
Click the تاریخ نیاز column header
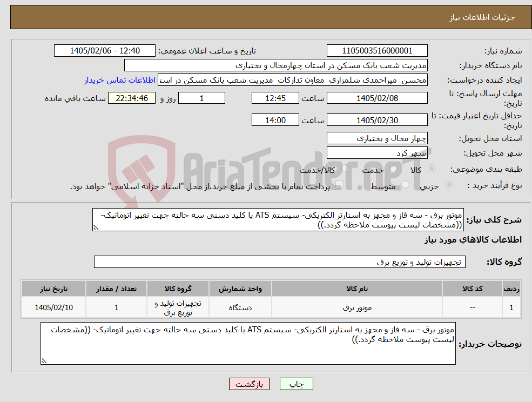point(53,289)
